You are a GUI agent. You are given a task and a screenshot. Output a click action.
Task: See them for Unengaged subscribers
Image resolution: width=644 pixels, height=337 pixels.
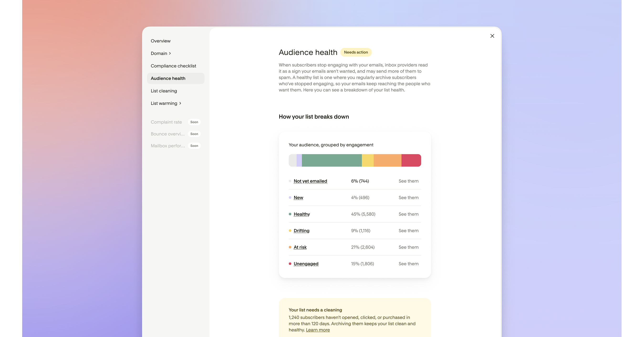click(408, 264)
